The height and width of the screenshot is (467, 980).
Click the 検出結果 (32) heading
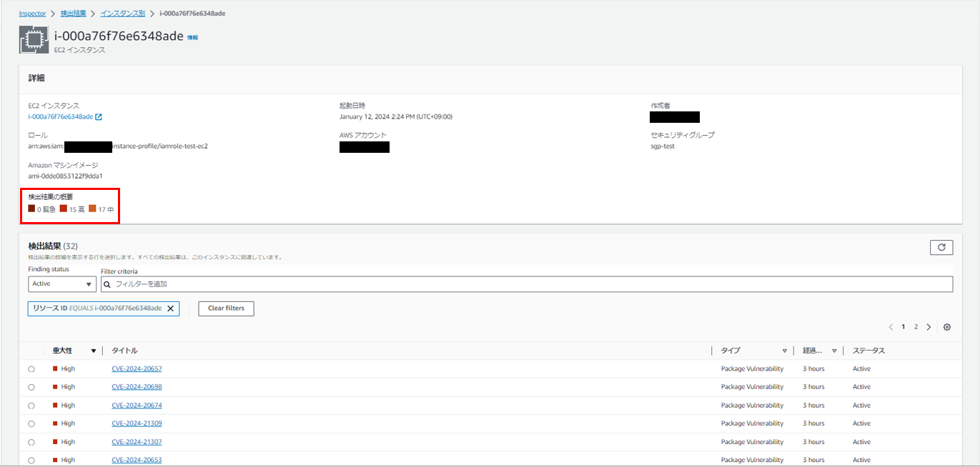(x=53, y=246)
